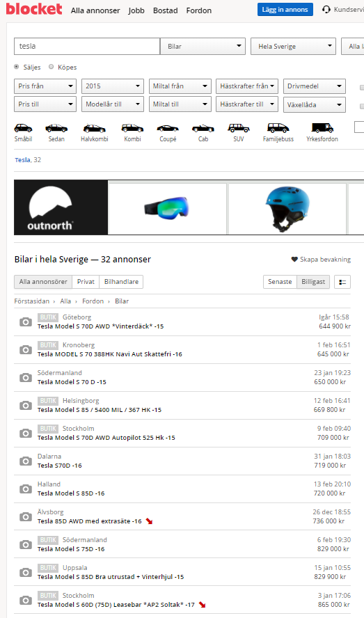Viewport: 364px width, 618px height.
Task: Click camera icon for Dalarna Tesla S70D
Action: click(x=26, y=461)
